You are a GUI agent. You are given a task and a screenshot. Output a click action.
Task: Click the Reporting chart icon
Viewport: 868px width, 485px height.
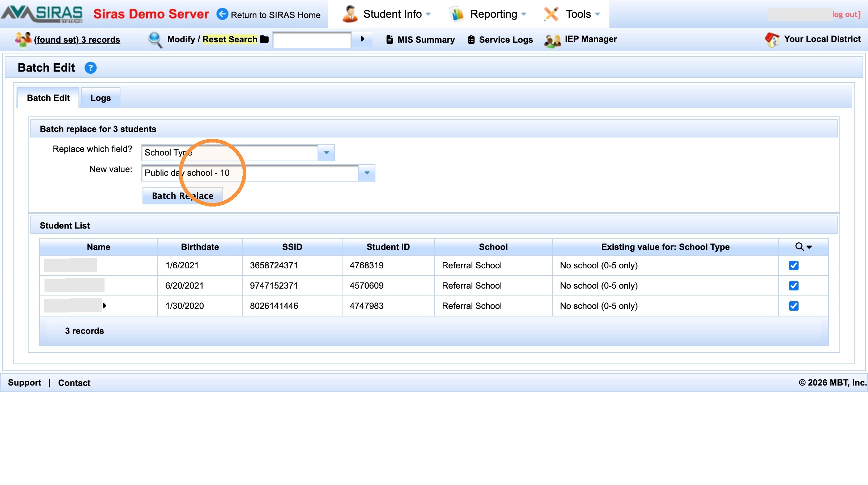click(457, 14)
